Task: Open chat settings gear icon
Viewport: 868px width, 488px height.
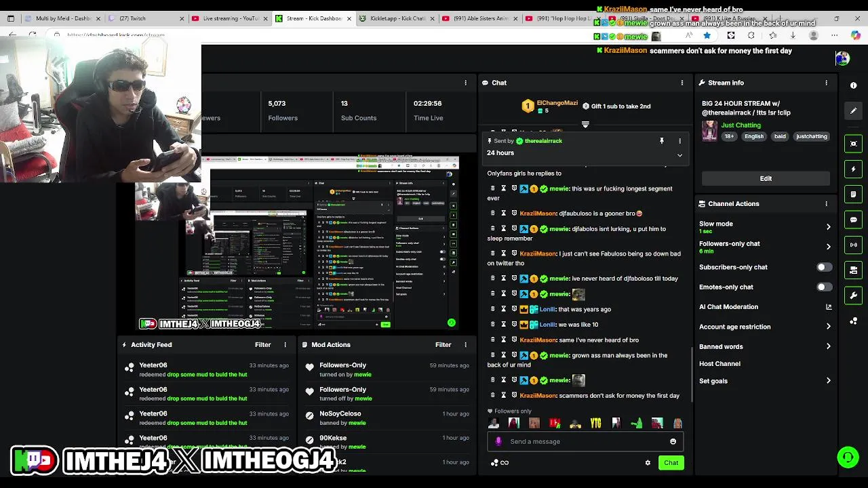Action: pyautogui.click(x=648, y=463)
